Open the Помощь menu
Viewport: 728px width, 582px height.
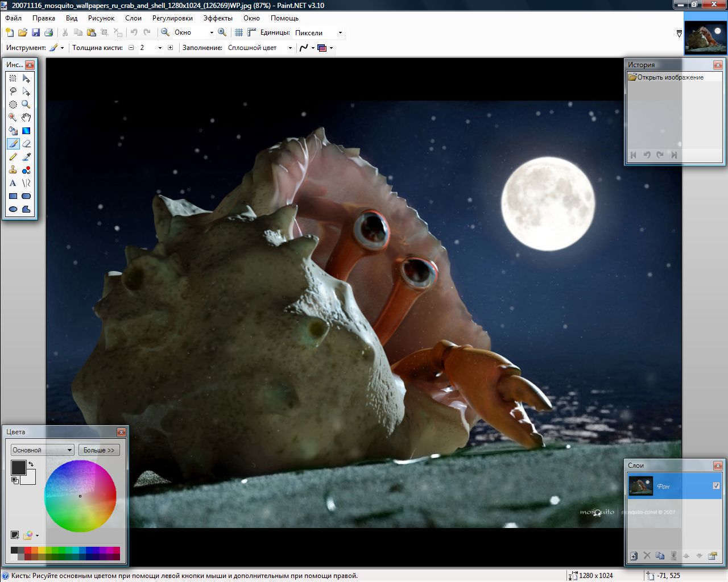pos(284,18)
